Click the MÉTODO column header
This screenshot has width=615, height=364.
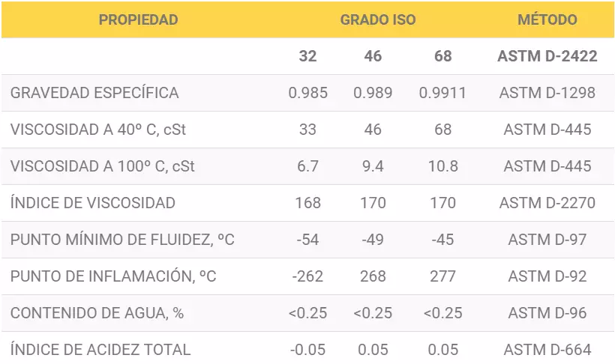pyautogui.click(x=547, y=19)
